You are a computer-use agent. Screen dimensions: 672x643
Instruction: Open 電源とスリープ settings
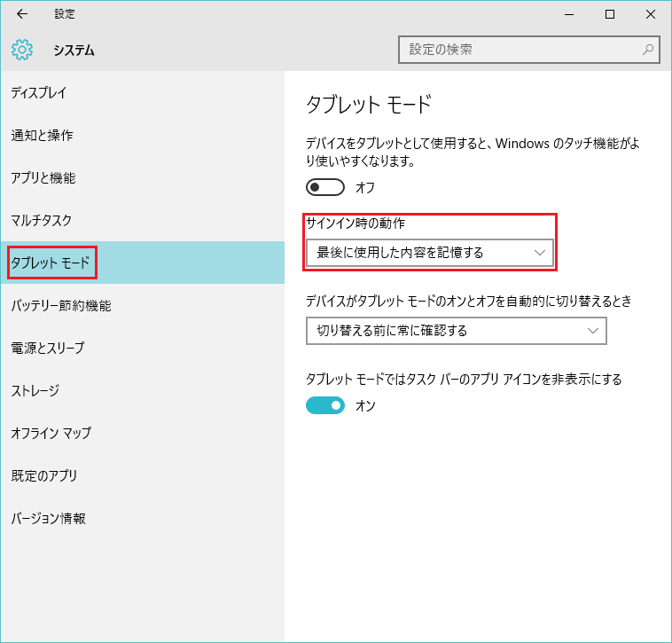(x=48, y=349)
